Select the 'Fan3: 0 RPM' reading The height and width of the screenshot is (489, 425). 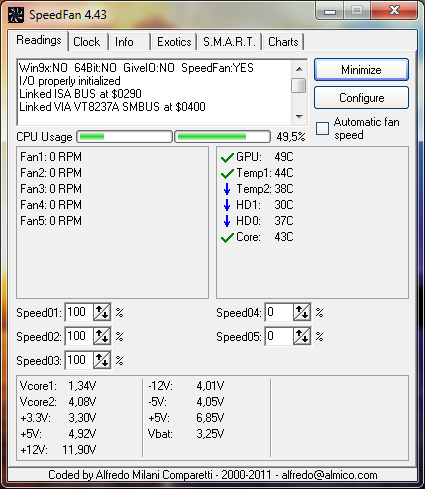click(x=51, y=189)
